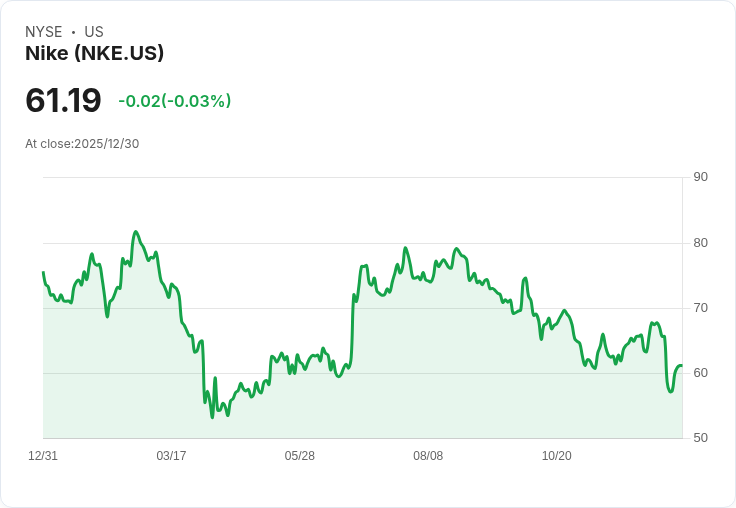The height and width of the screenshot is (508, 736).
Task: Click the current price 61.19
Action: click(x=63, y=100)
